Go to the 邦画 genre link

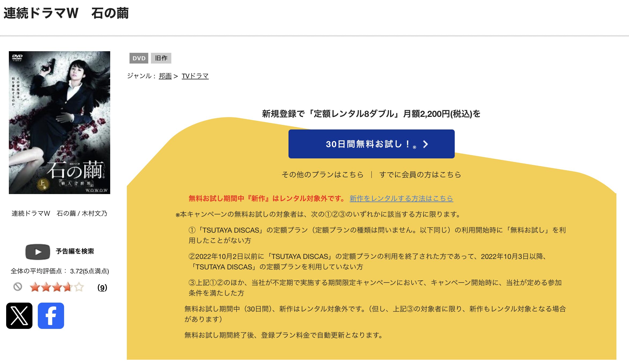(x=165, y=76)
